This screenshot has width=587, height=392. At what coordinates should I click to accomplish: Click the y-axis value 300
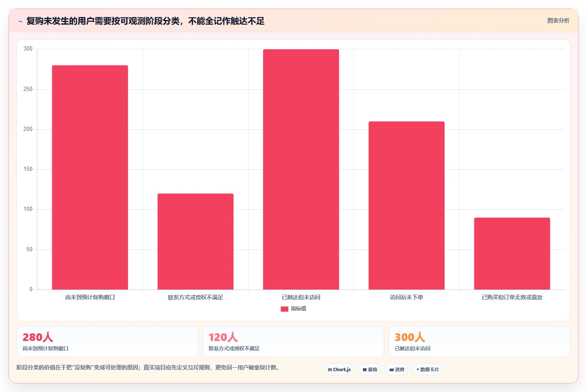click(x=28, y=49)
